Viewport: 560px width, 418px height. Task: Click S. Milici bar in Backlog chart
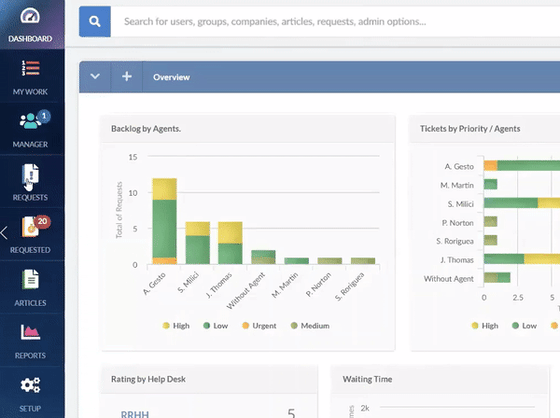pos(198,243)
